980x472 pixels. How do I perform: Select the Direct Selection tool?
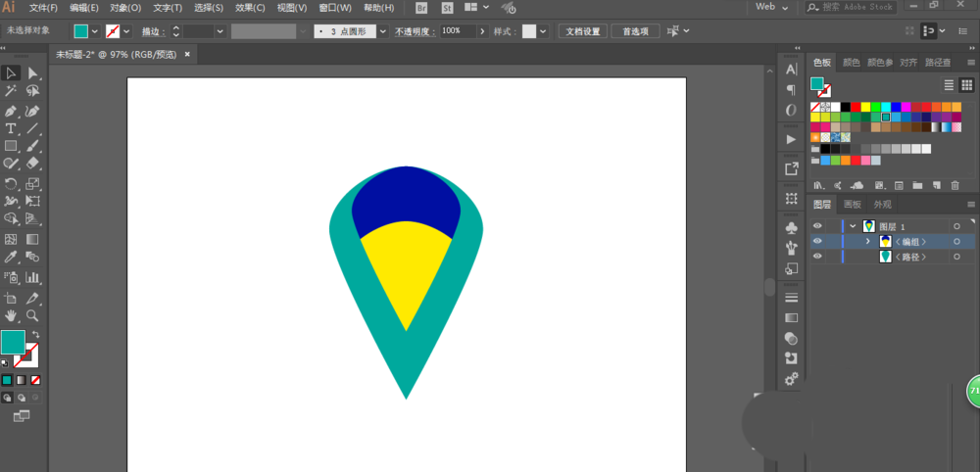[32, 73]
